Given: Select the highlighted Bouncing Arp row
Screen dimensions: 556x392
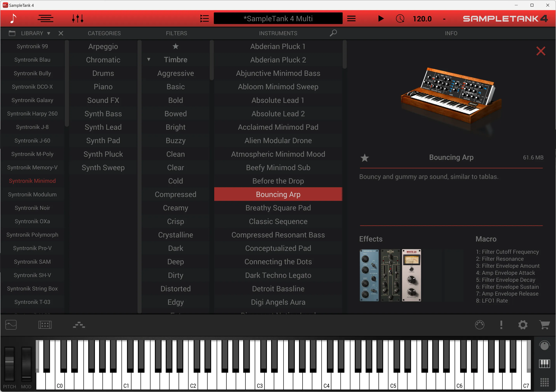Looking at the screenshot, I should 278,194.
